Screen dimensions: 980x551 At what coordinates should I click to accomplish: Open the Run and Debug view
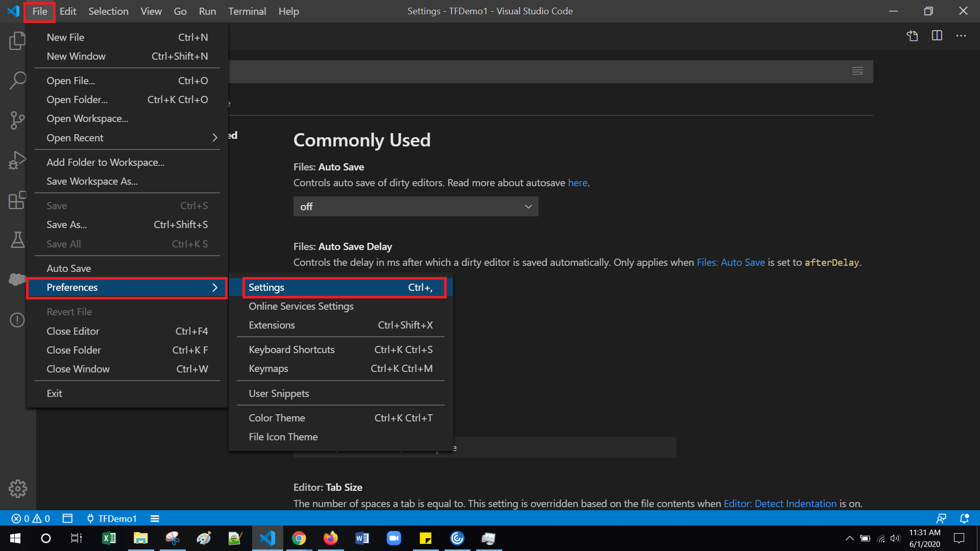(17, 160)
